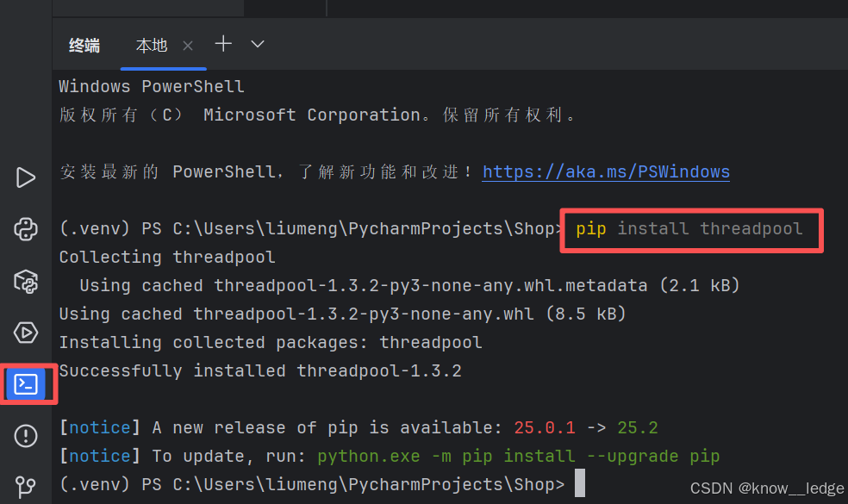848x504 pixels.
Task: Click 'pip install threadpool' command text
Action: pyautogui.click(x=689, y=229)
